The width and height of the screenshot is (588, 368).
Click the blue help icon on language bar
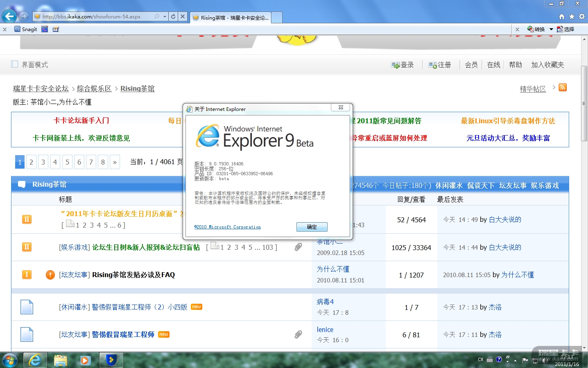[x=499, y=359]
